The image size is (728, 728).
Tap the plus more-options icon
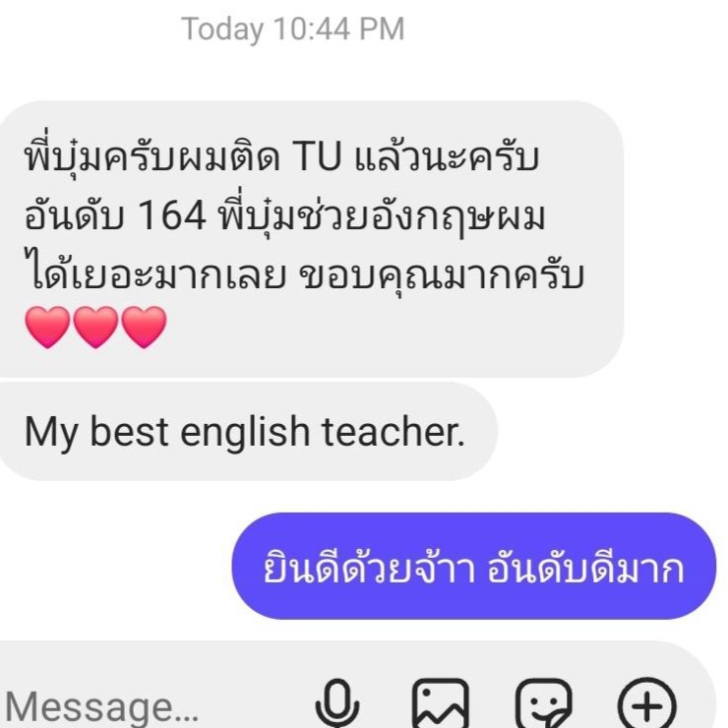point(646,704)
